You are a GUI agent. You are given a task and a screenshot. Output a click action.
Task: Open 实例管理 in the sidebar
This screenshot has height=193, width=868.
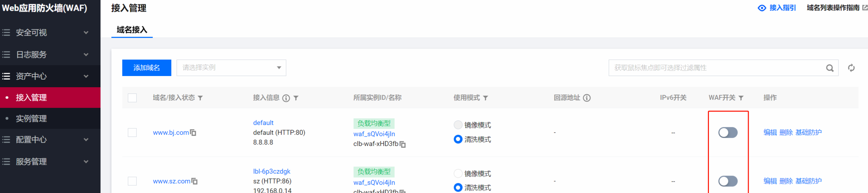31,119
